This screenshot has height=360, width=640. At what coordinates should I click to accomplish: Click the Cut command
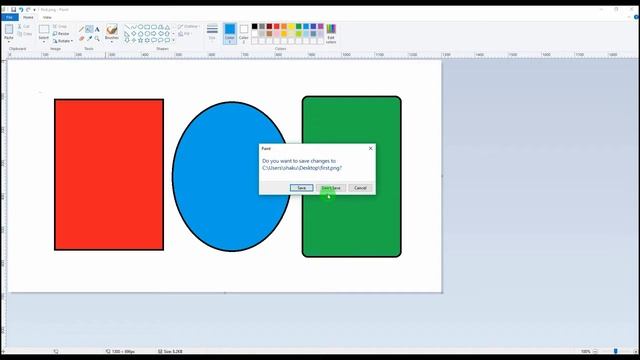click(x=25, y=27)
